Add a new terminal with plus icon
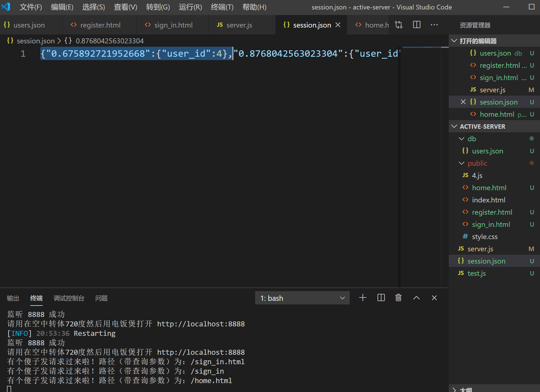The width and height of the screenshot is (540, 392). (x=363, y=298)
